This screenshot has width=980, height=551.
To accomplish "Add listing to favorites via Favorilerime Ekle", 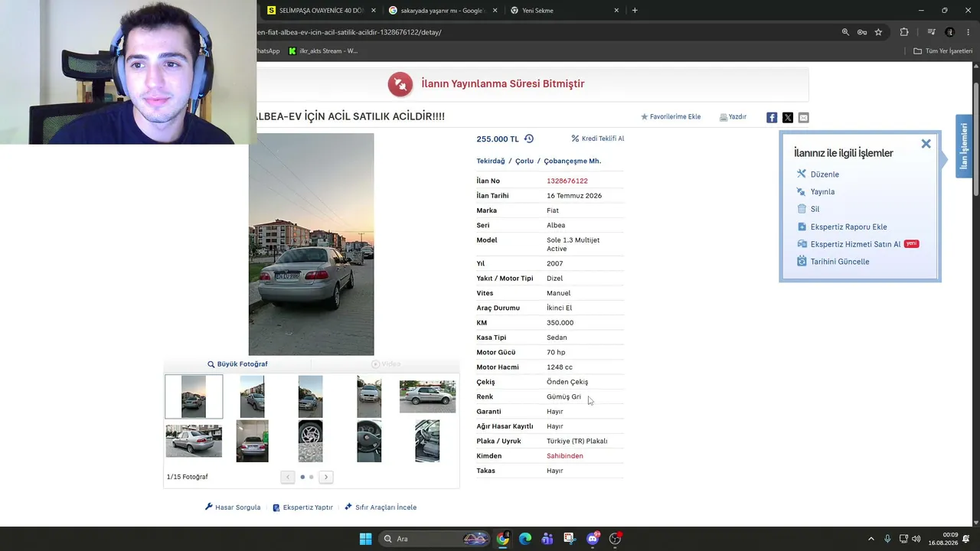I will point(671,117).
